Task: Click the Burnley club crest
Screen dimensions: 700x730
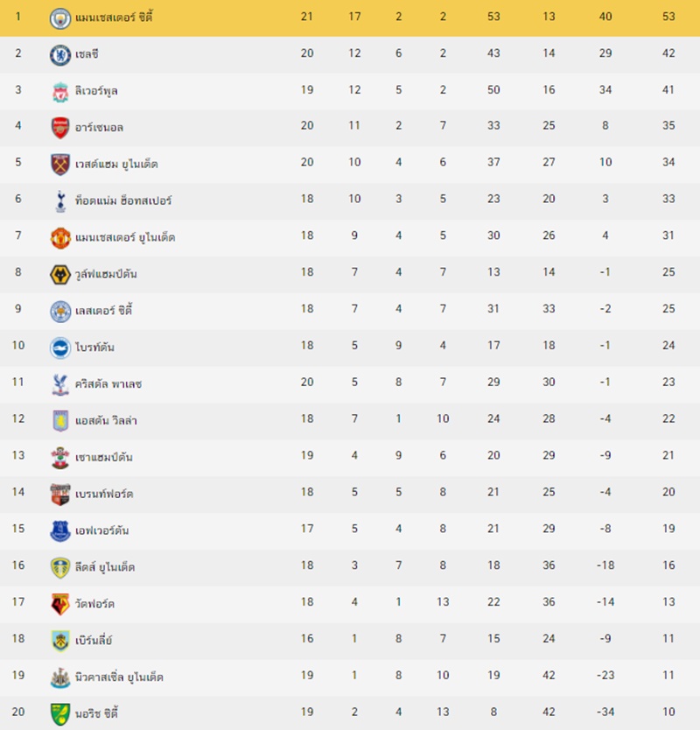Action: click(x=60, y=641)
